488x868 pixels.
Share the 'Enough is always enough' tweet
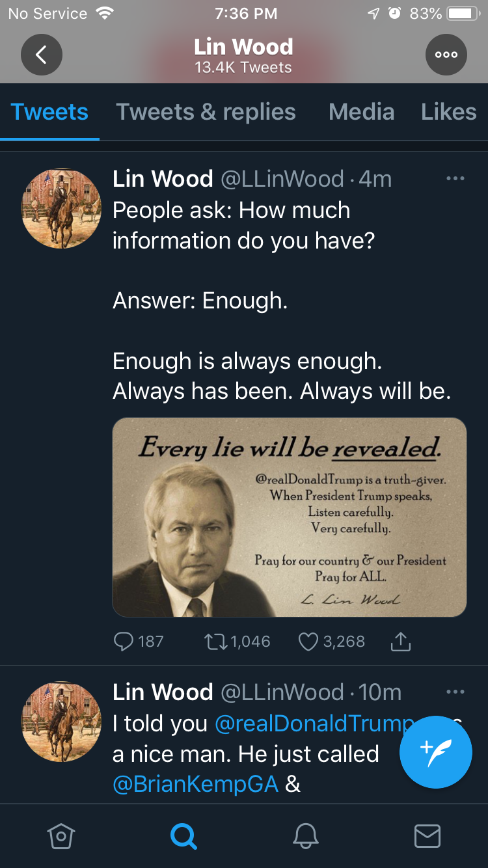[x=401, y=642]
